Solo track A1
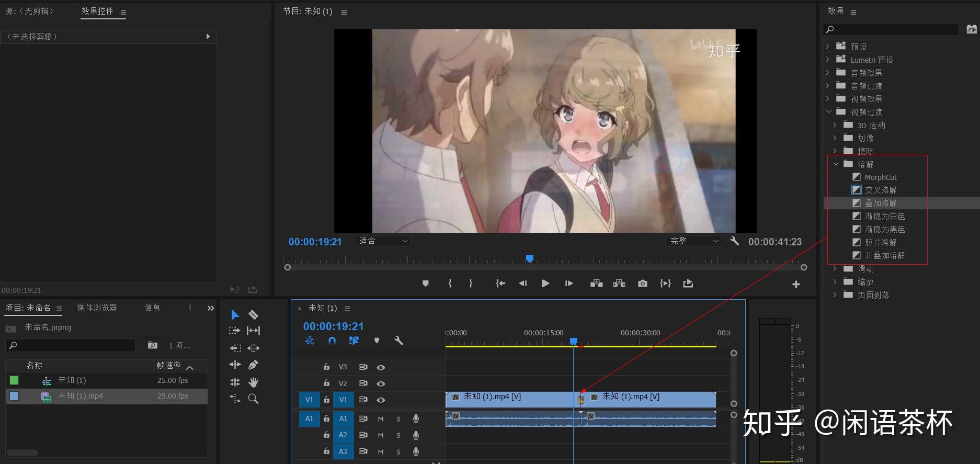980x464 pixels. point(398,419)
